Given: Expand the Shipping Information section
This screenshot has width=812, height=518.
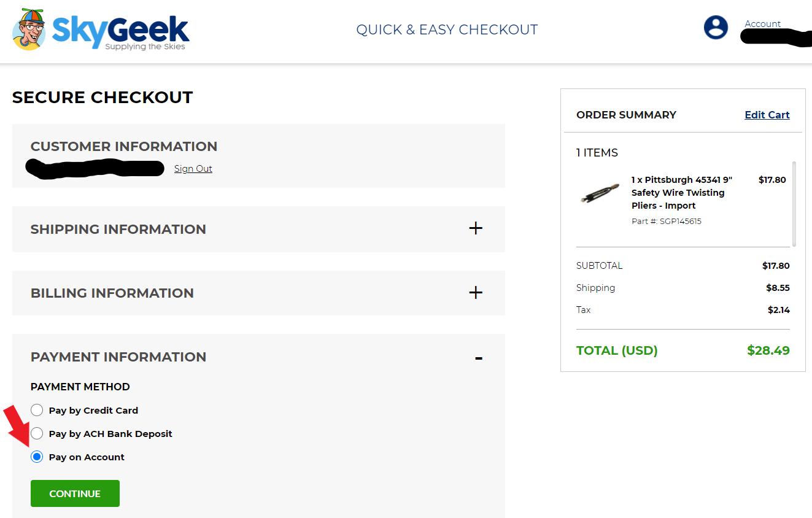Looking at the screenshot, I should pos(476,228).
